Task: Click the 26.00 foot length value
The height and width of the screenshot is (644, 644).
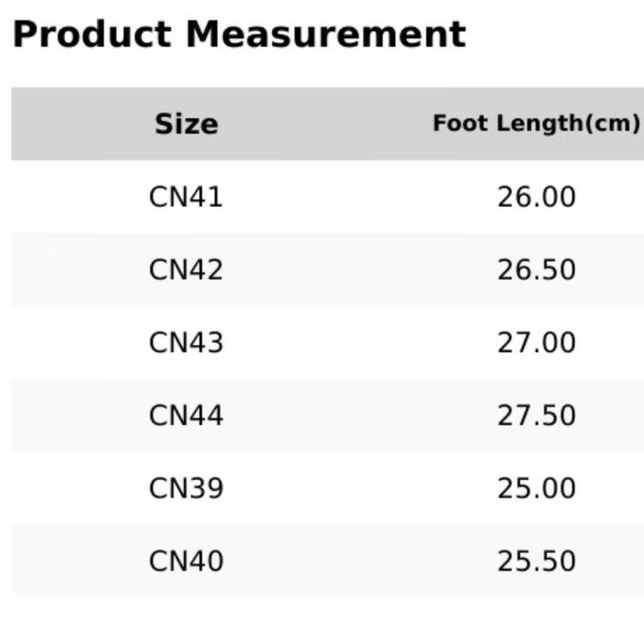Action: (x=536, y=197)
